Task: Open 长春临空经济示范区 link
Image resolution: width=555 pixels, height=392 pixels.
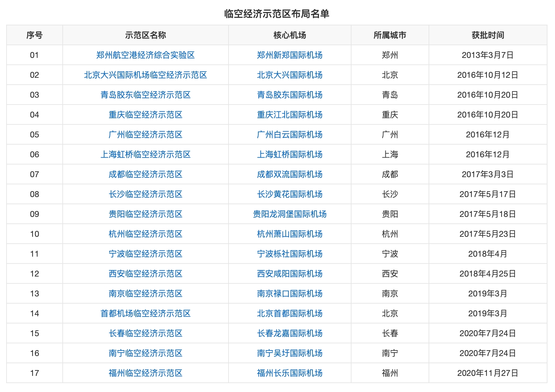Action: (146, 333)
